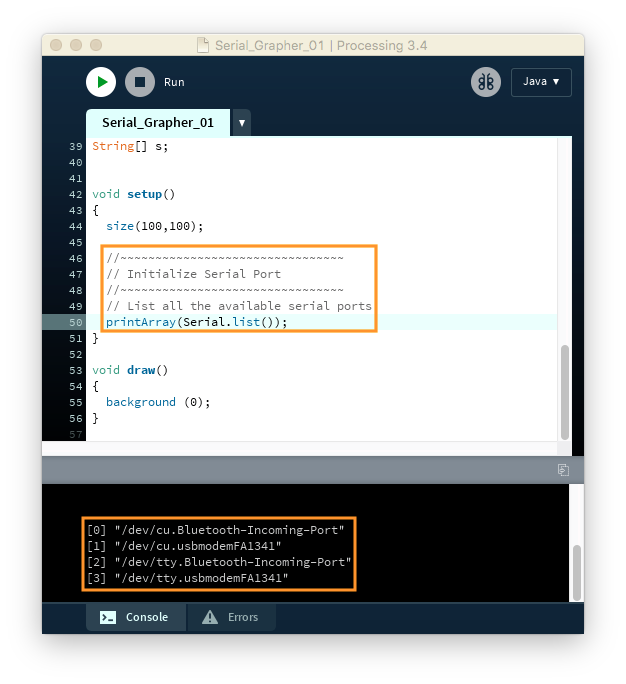Click the "// List all the available serial ports" comment
Screen dimensions: 626x684
click(x=239, y=306)
